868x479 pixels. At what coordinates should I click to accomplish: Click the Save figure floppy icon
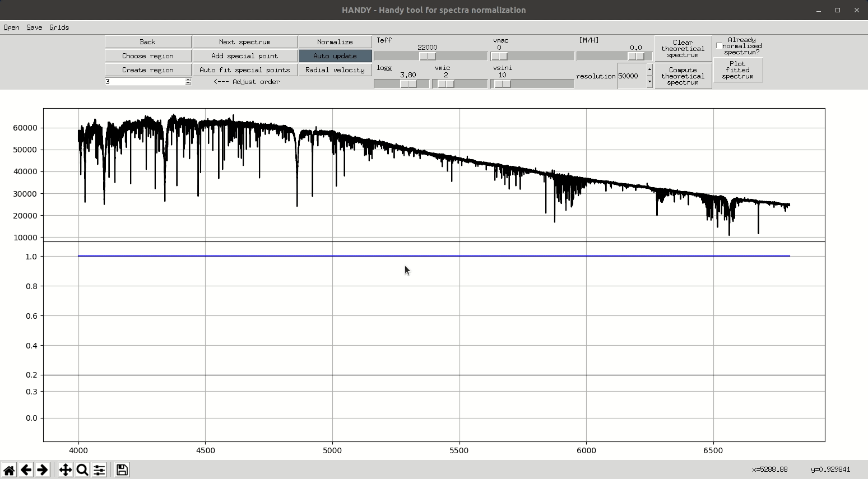coord(122,469)
